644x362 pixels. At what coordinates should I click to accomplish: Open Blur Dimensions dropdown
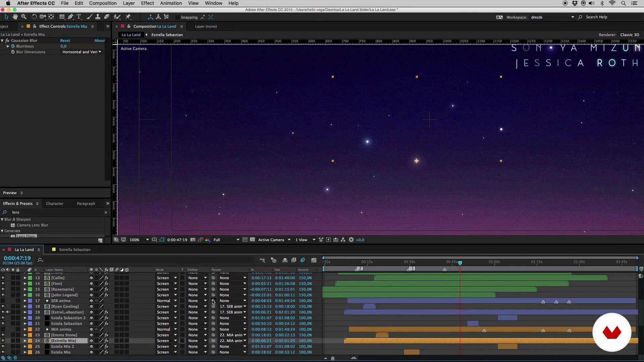point(82,52)
